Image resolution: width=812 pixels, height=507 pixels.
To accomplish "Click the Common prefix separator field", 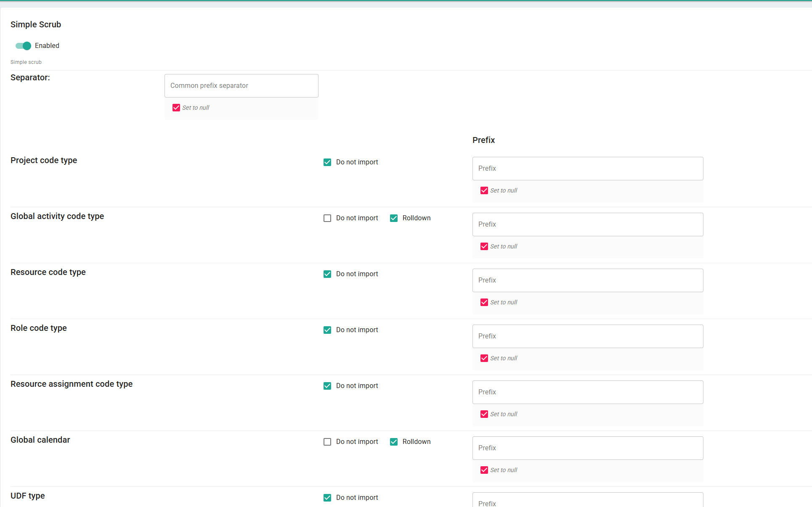I will pos(241,86).
